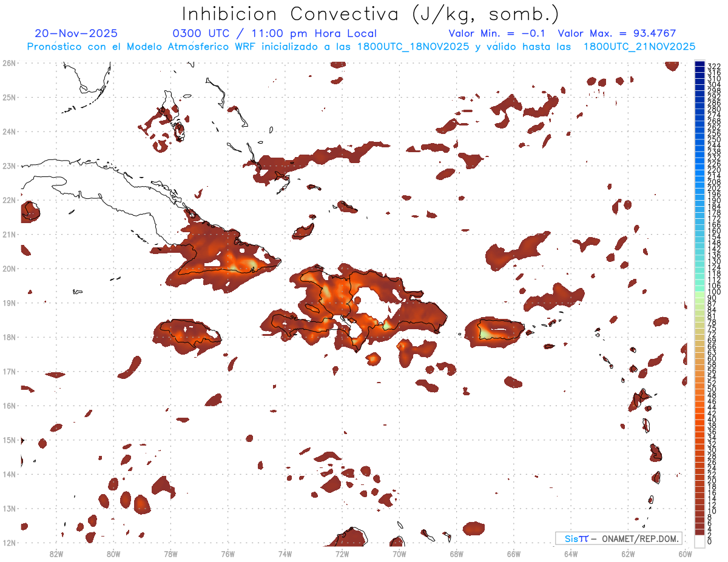Click the 19N latitude label
This screenshot has height=562, width=728.
(x=9, y=303)
